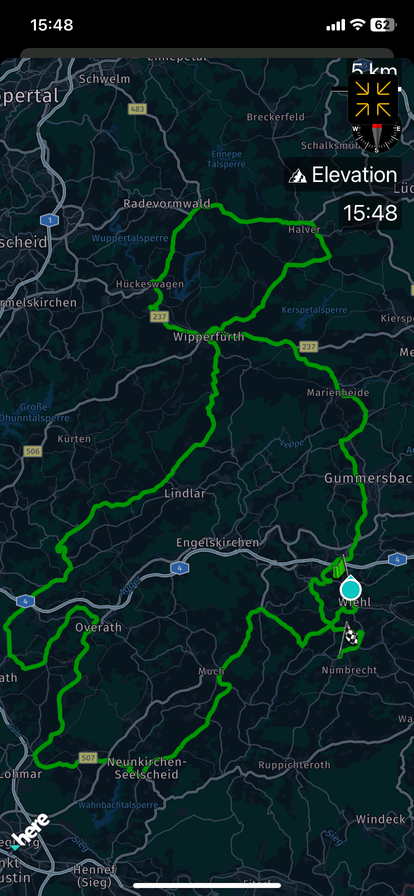The width and height of the screenshot is (414, 896).
Task: Tap the compass to reset north
Action: click(x=376, y=136)
